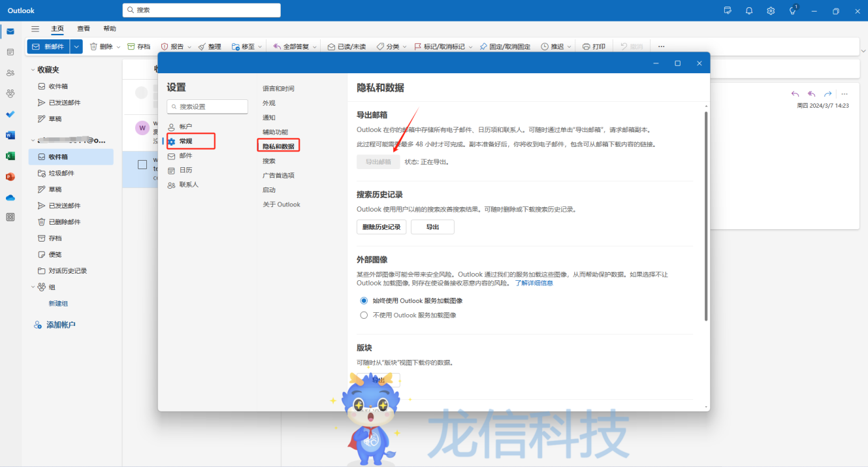The height and width of the screenshot is (467, 868).
Task: Select do not use Outlook service to load images
Action: point(364,315)
